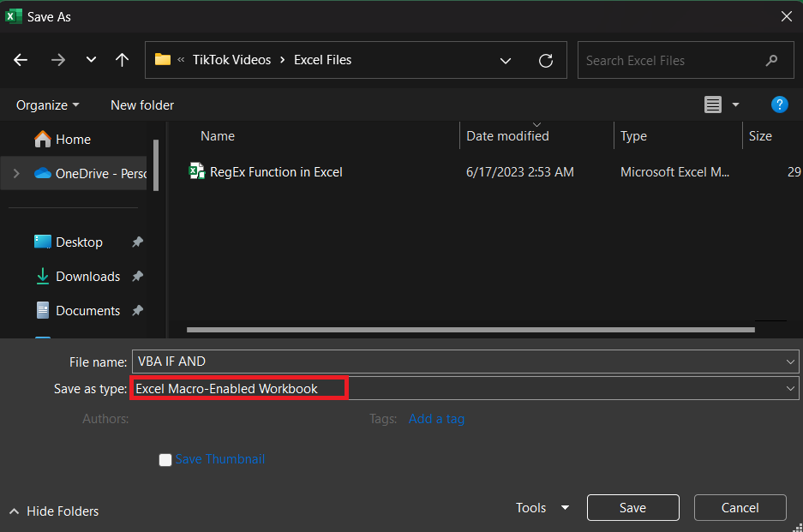
Task: Open Downloads in the navigation pane
Action: point(78,277)
